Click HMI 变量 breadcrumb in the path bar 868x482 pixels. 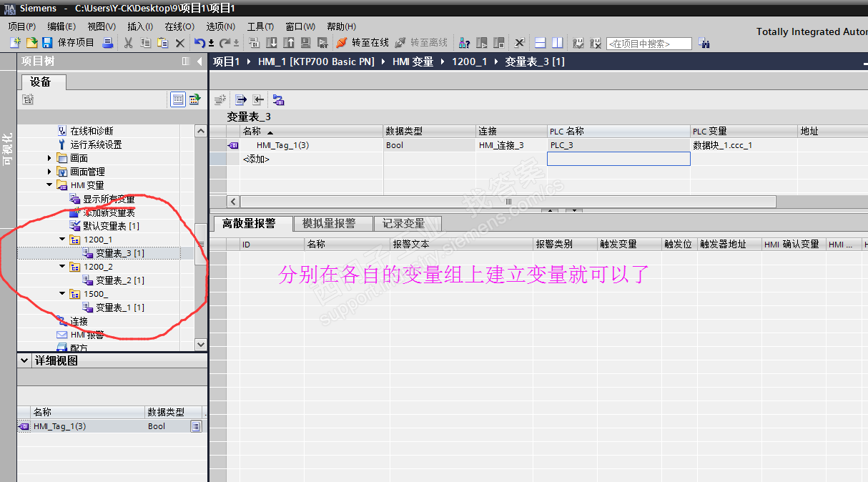click(413, 62)
